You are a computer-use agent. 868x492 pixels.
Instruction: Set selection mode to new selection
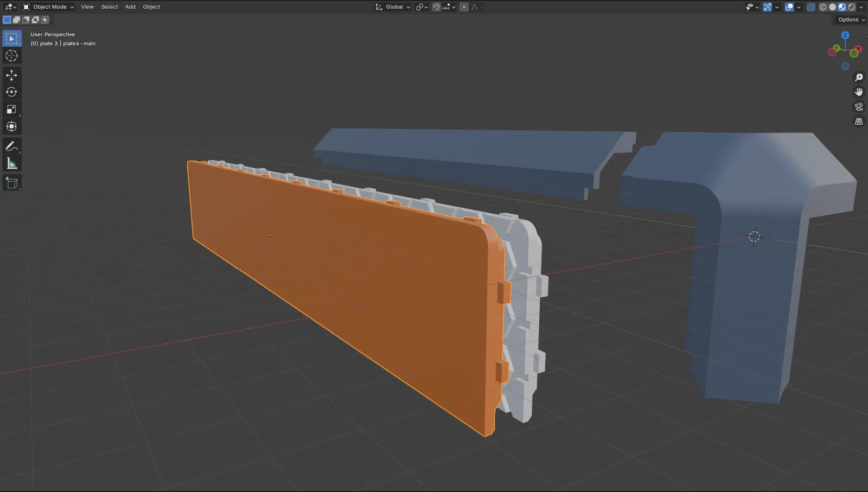pos(7,20)
